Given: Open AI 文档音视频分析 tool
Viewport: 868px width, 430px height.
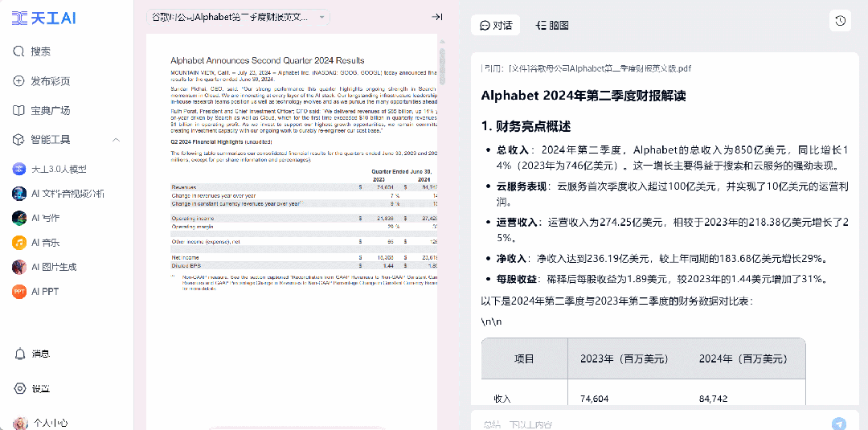Looking at the screenshot, I should point(68,194).
